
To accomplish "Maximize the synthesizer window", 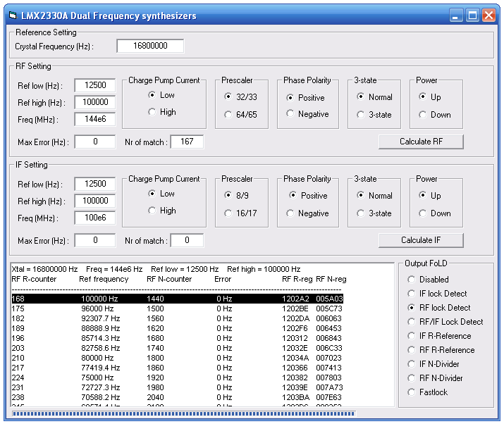I will coord(472,15).
